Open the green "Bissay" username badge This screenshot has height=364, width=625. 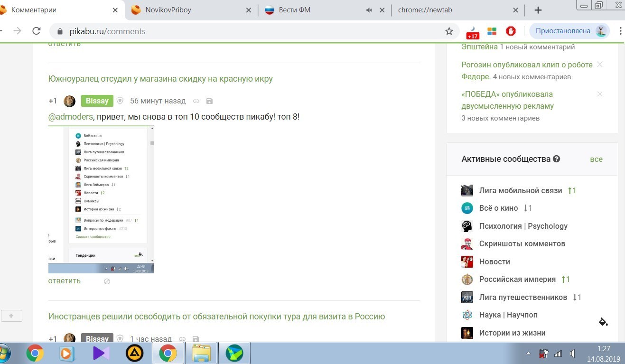[97, 101]
